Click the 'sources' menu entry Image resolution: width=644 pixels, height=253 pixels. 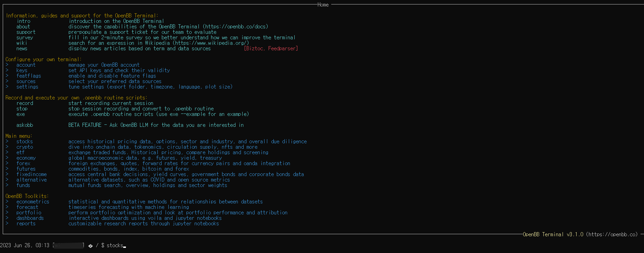26,81
